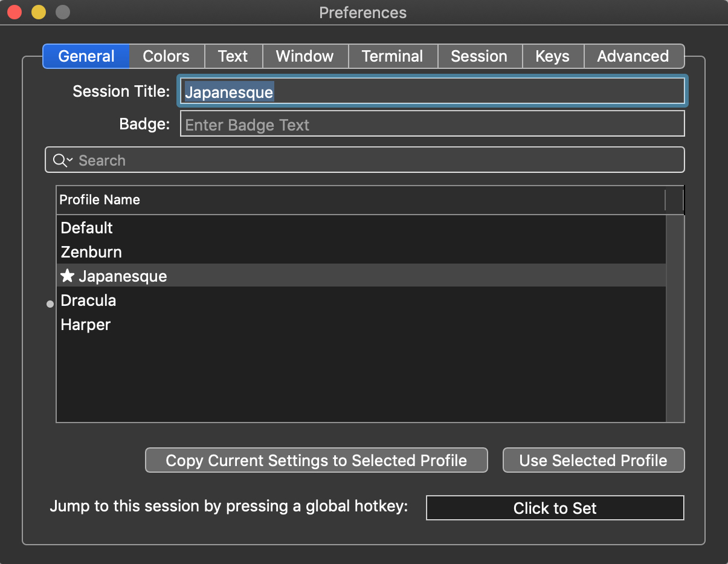Open the search options chevron

(x=69, y=160)
